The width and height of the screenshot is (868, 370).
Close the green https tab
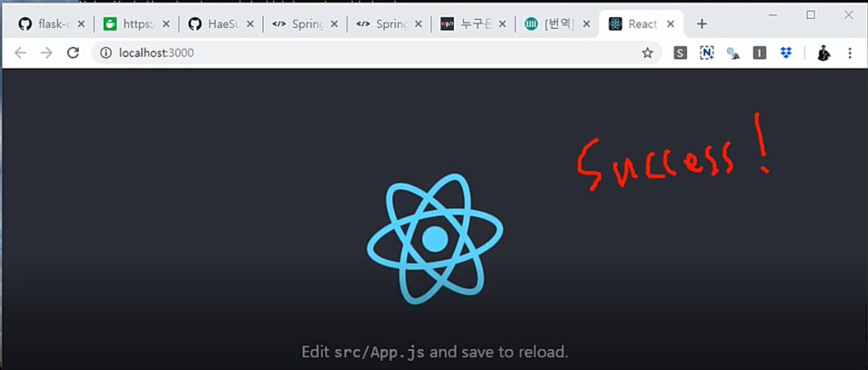(165, 24)
